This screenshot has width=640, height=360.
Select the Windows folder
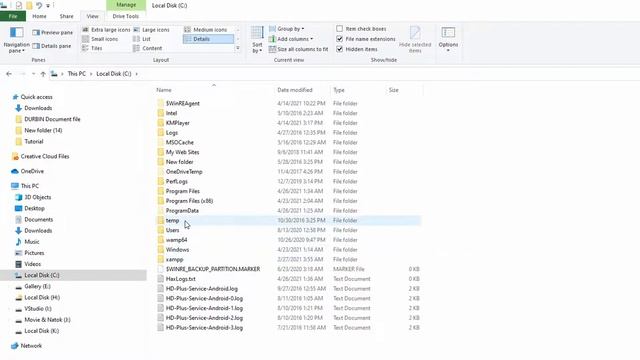[177, 249]
